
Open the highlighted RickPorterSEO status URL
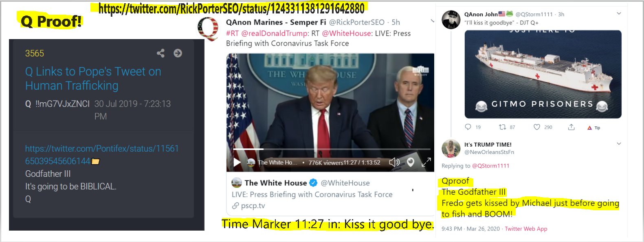point(231,8)
